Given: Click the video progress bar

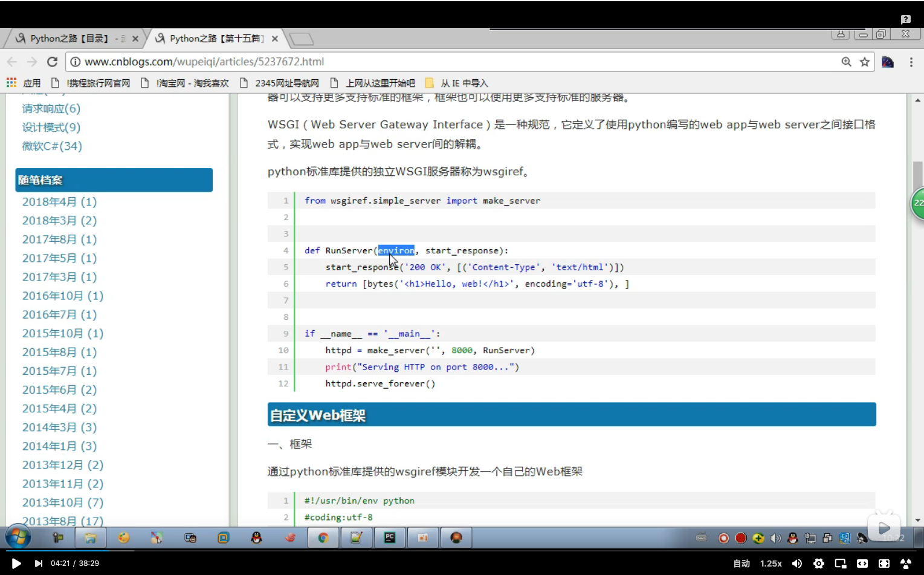Looking at the screenshot, I should pyautogui.click(x=462, y=550).
